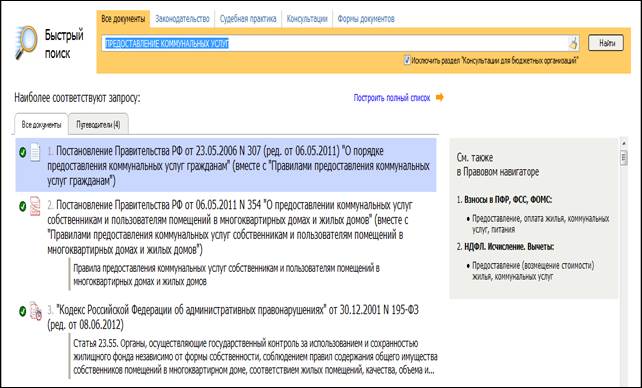The image size is (642, 388).
Task: Open 'Кодекс РФ об административных правонарушениях' result
Action: point(233,317)
